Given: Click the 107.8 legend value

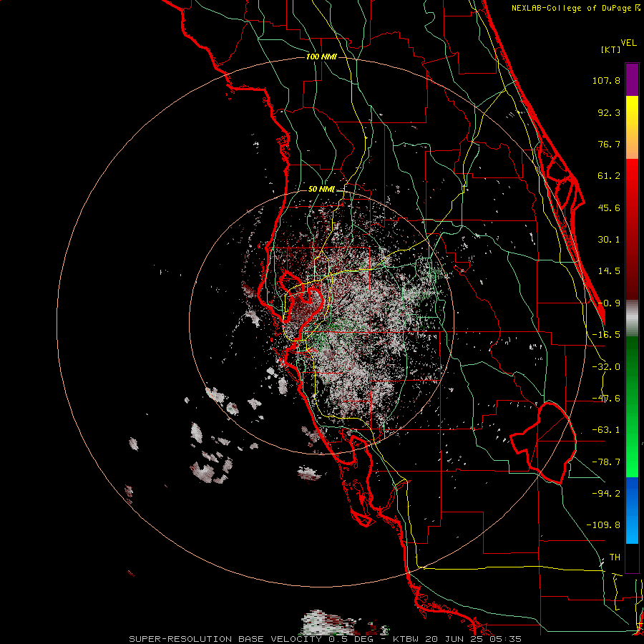Looking at the screenshot, I should pos(606,80).
